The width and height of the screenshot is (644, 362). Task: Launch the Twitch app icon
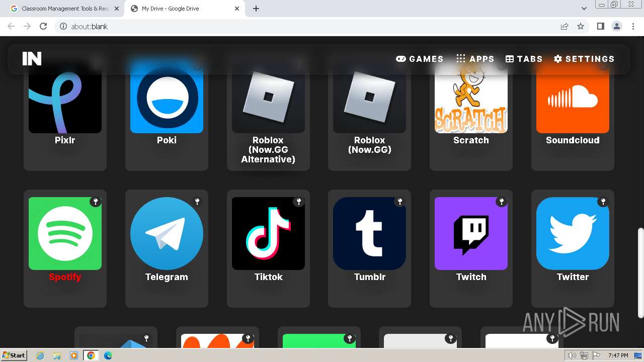tap(471, 233)
